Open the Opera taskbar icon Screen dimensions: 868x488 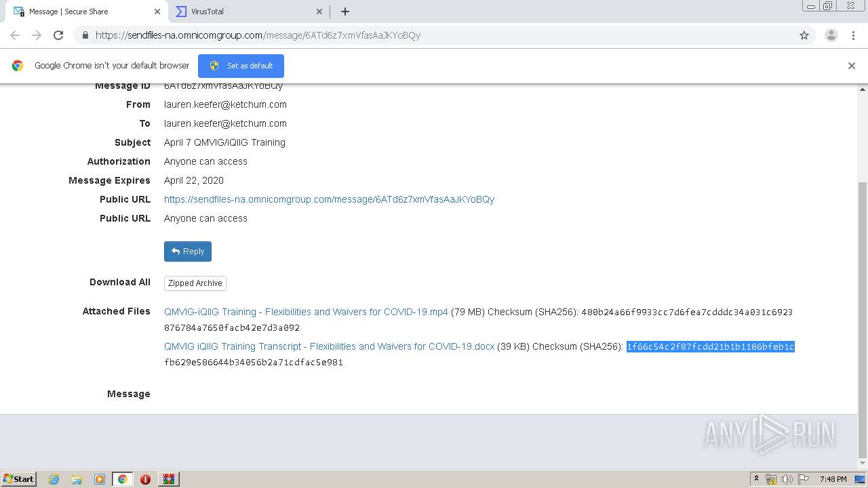click(145, 479)
